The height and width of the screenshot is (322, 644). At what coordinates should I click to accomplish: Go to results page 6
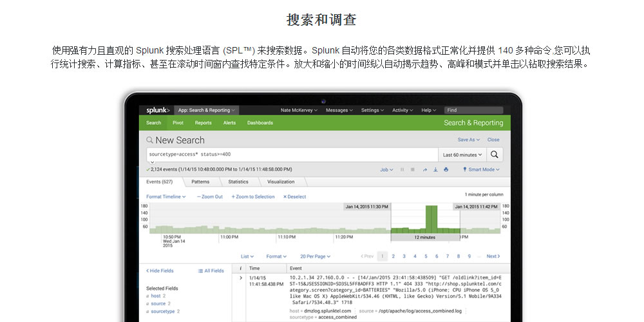pos(437,256)
